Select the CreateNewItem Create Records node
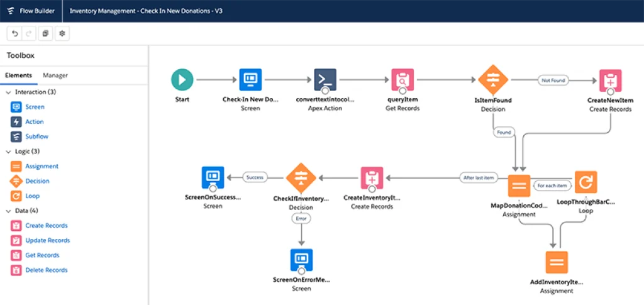Image resolution: width=644 pixels, height=305 pixels. pyautogui.click(x=610, y=80)
